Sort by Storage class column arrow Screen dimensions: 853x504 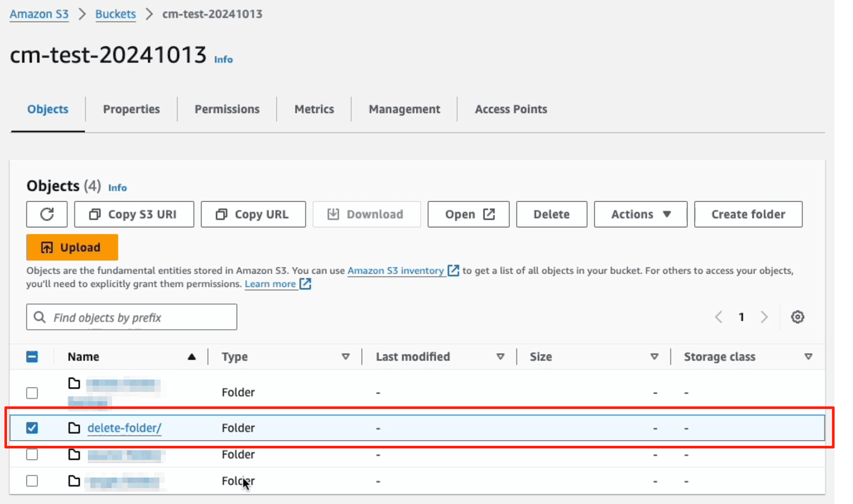pyautogui.click(x=808, y=356)
